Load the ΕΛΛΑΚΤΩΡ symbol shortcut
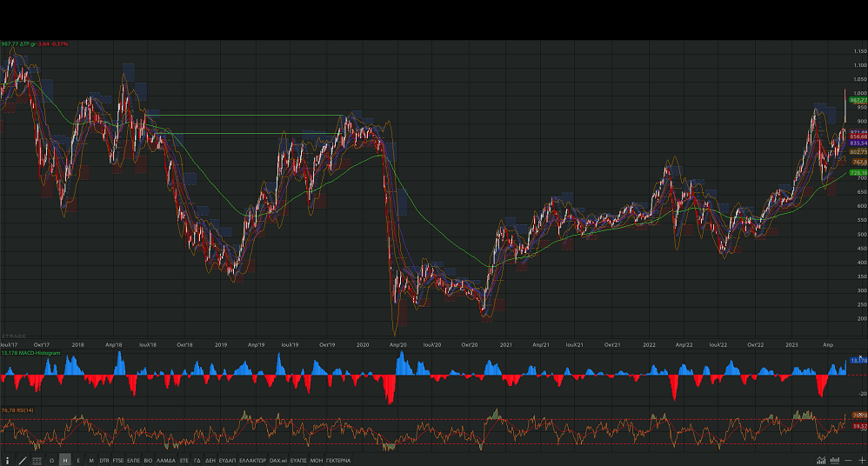The width and height of the screenshot is (868, 466). 252,461
